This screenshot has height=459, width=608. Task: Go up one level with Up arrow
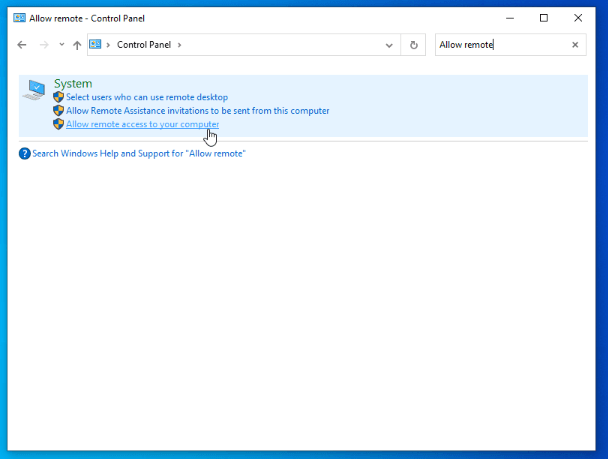[77, 45]
